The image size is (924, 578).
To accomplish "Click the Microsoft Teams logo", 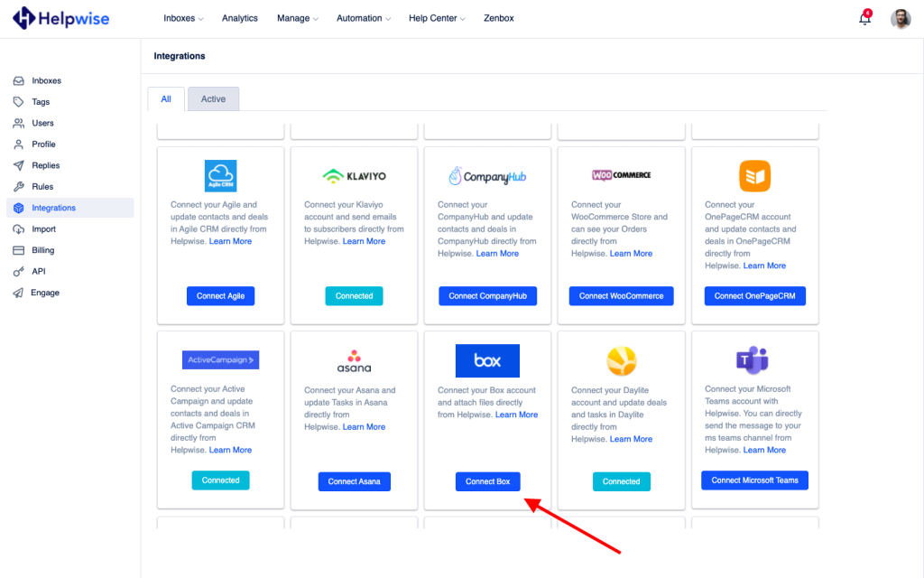I will [x=753, y=359].
